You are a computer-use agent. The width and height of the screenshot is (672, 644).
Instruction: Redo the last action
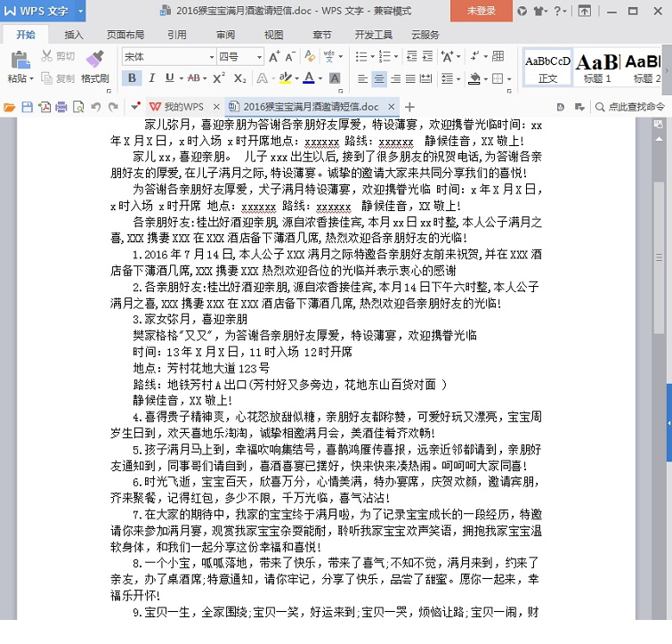(113, 107)
